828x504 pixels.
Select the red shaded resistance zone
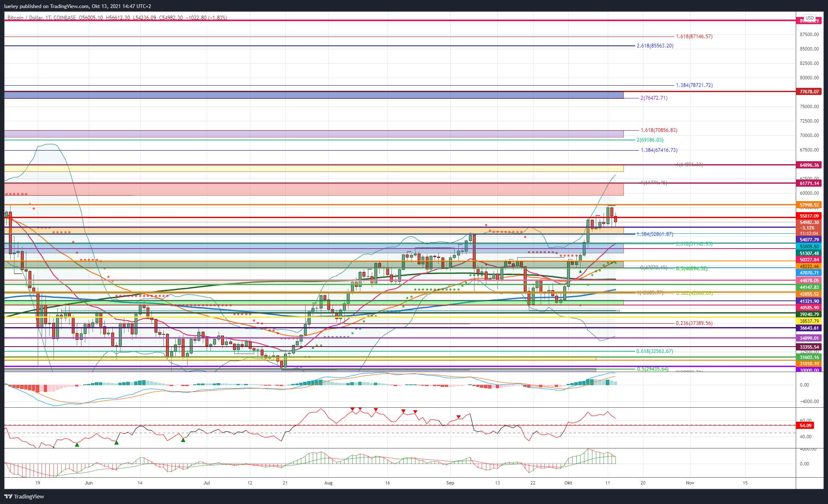(x=314, y=189)
